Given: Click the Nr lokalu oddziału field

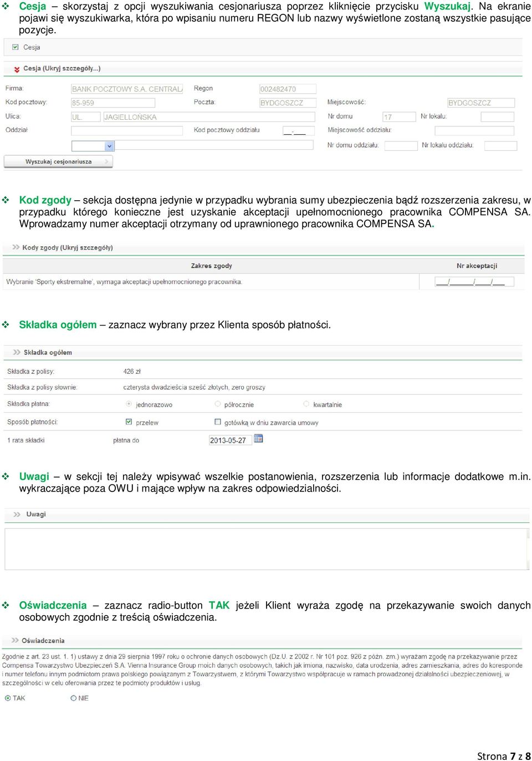Looking at the screenshot, I should pos(500,146).
